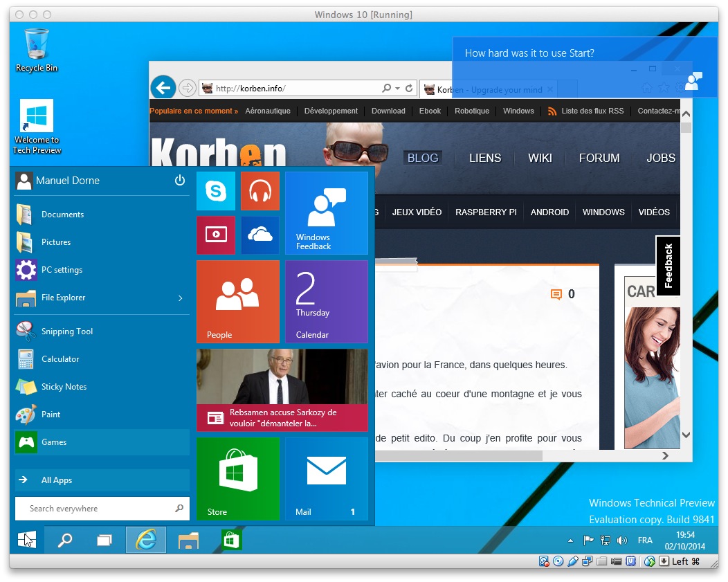The image size is (728, 582).
Task: Click the volume speaker tray icon
Action: tap(621, 540)
